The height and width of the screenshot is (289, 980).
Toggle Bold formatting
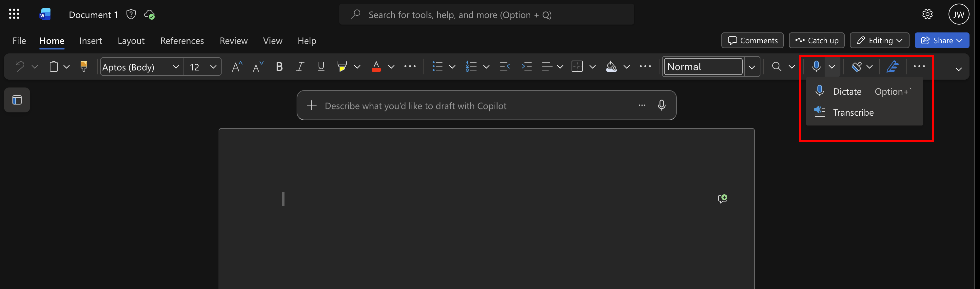[x=279, y=67]
